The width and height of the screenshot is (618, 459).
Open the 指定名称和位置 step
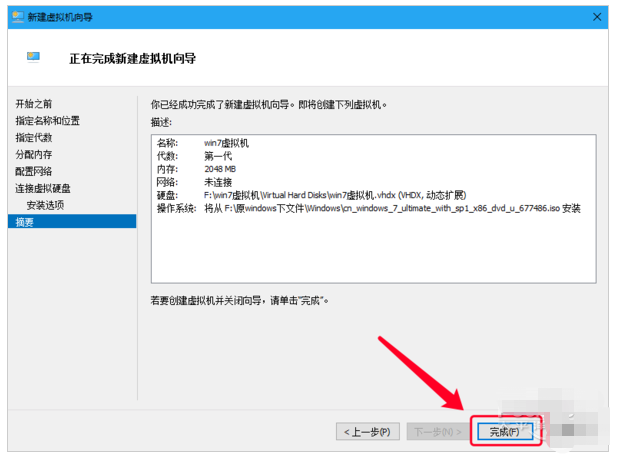pos(47,121)
